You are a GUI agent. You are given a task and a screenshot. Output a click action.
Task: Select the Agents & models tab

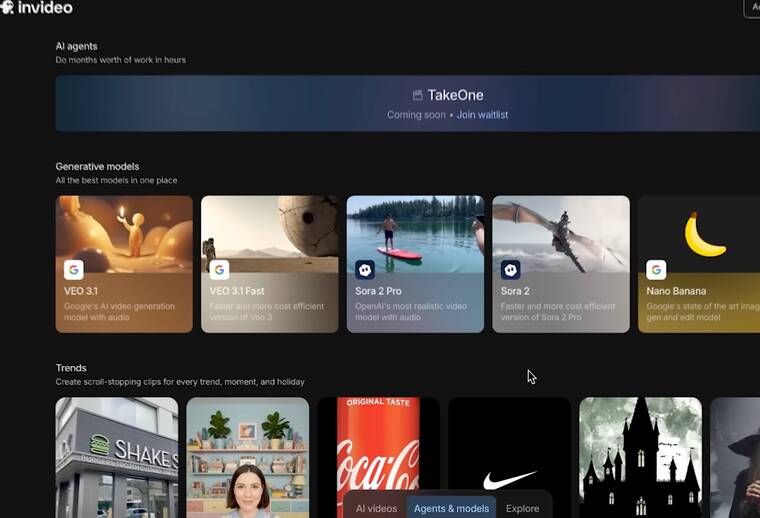(451, 508)
